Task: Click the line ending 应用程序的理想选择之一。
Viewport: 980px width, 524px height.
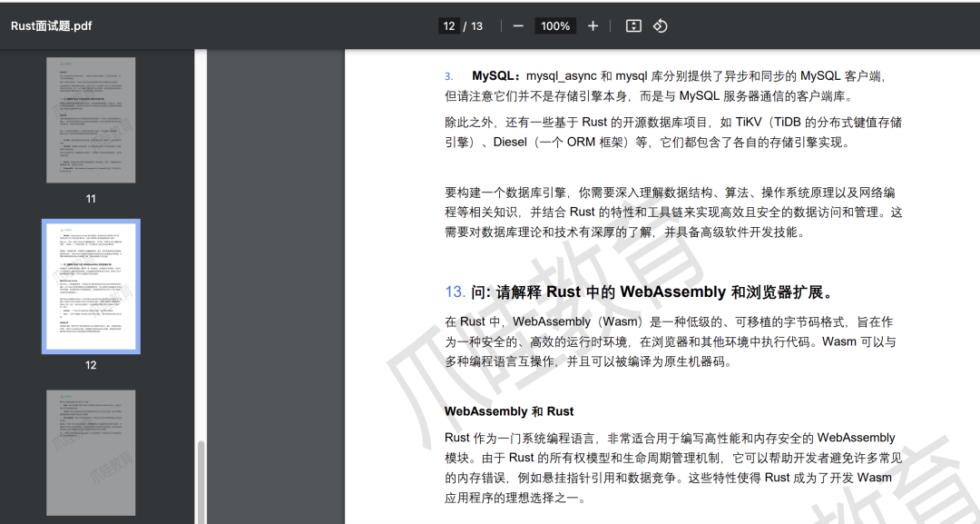Action: [x=515, y=498]
